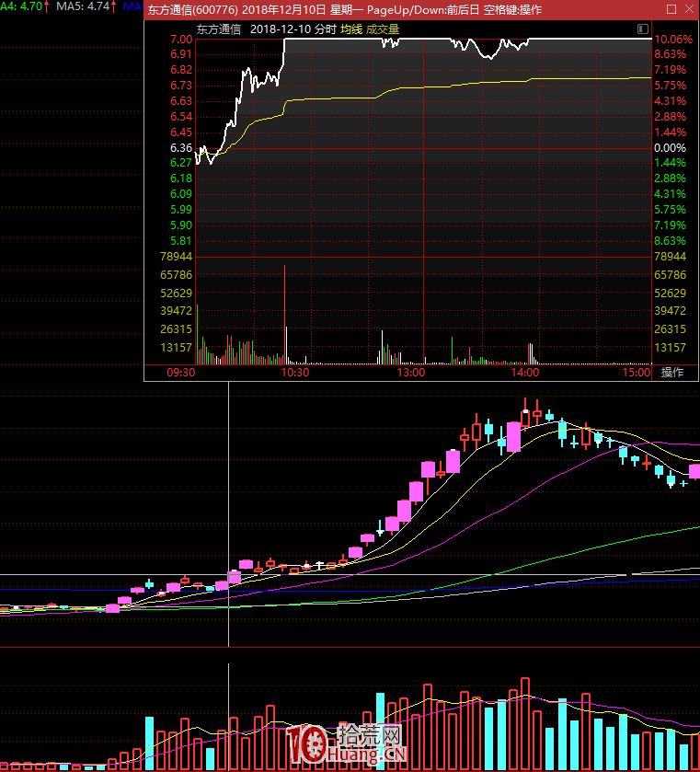Click the 15:00 time axis label
The image size is (700, 772).
tap(637, 373)
